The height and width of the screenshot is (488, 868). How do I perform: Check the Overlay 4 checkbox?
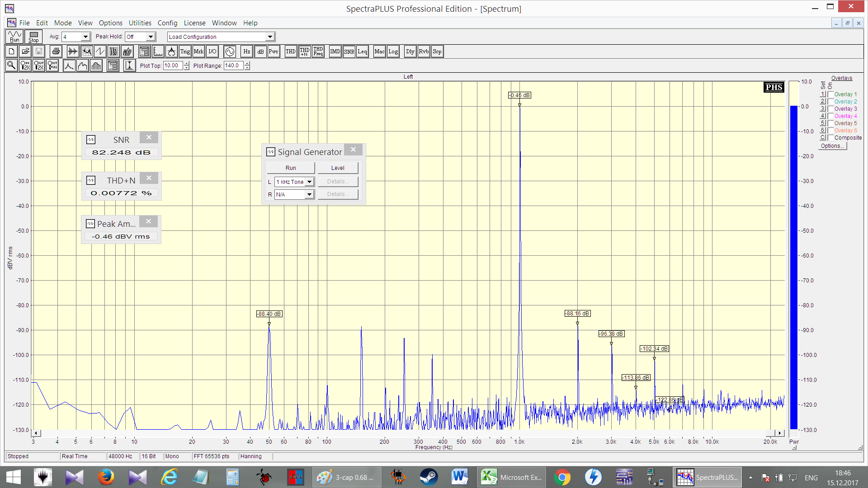pos(831,116)
